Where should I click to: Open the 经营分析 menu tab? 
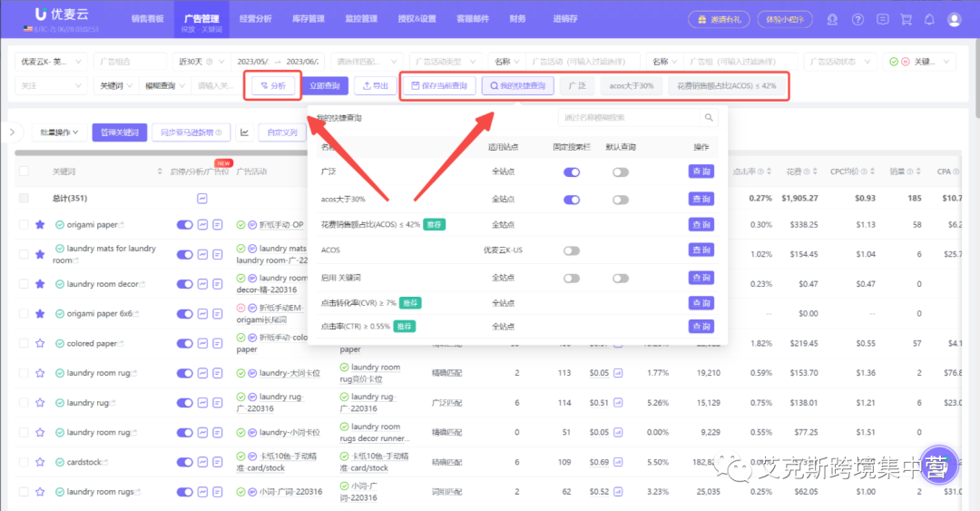pyautogui.click(x=256, y=19)
